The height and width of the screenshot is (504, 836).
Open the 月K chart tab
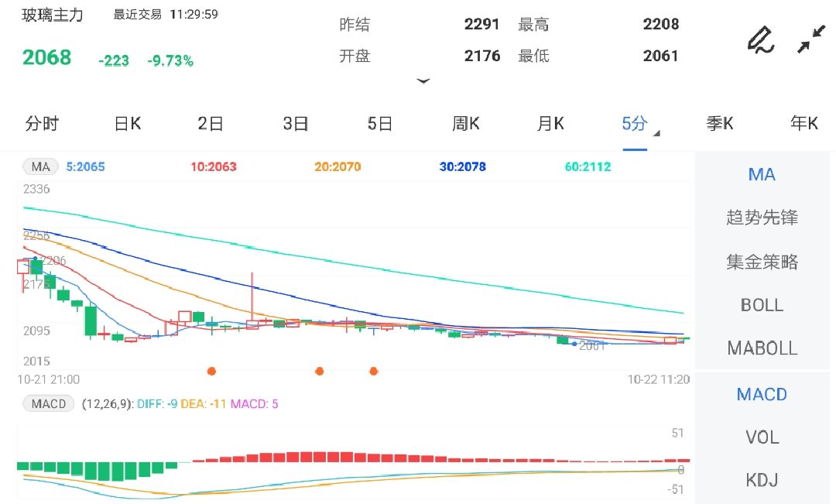[x=550, y=124]
